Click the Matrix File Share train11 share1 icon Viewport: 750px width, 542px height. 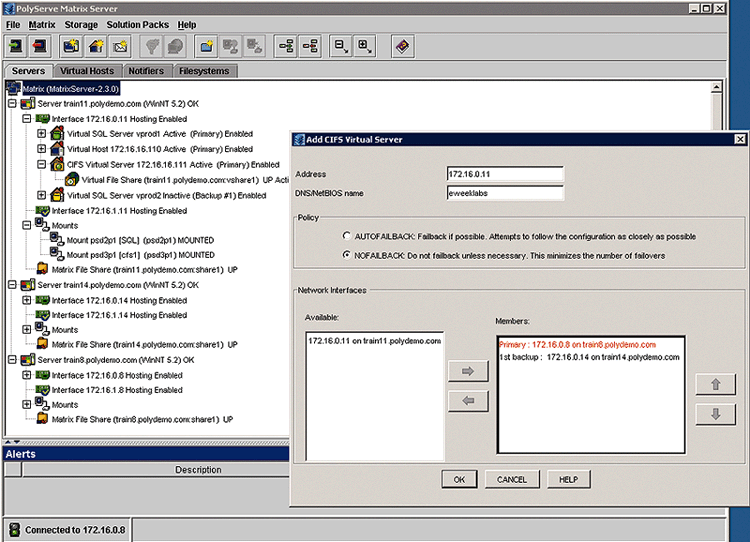[42, 269]
